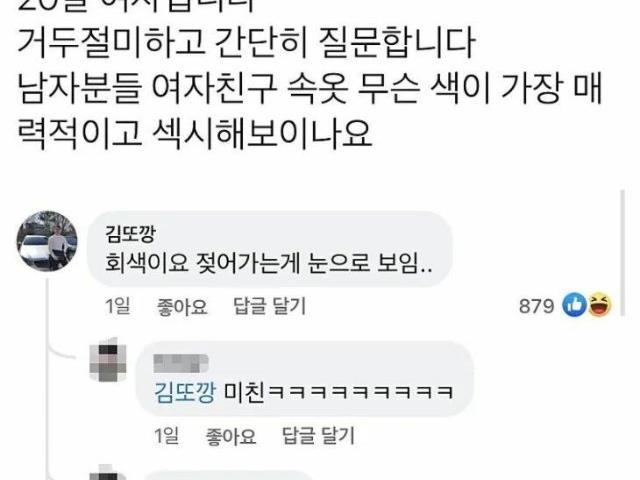Like the comment by 김또깡

[182, 307]
